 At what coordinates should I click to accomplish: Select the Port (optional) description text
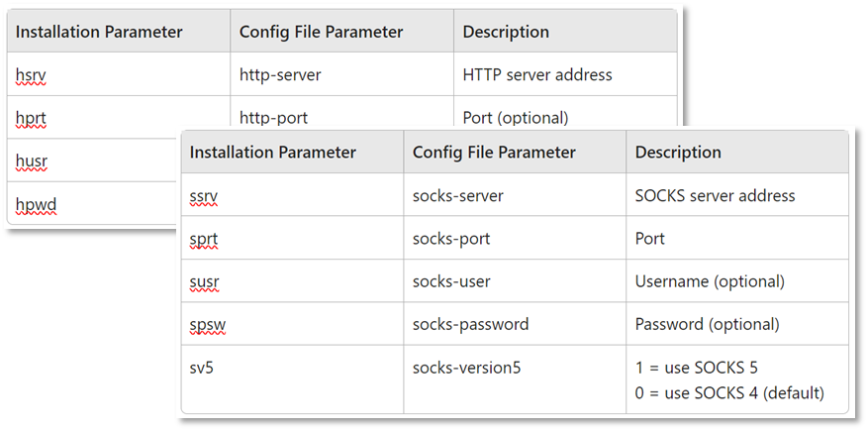pyautogui.click(x=516, y=118)
